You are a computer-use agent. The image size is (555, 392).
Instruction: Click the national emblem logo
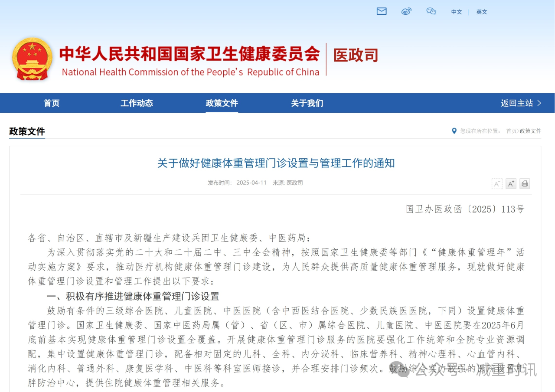point(32,59)
